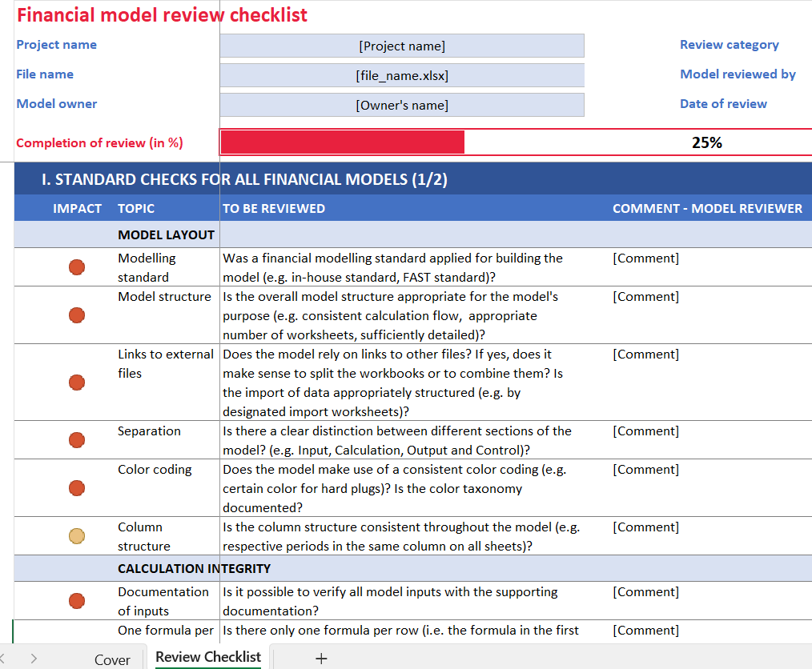The width and height of the screenshot is (812, 669).
Task: Click the red impact dot for Modelling standard
Action: click(77, 267)
